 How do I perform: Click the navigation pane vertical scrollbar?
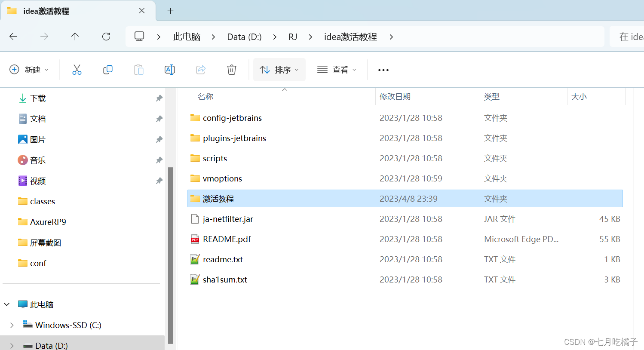[x=170, y=255]
